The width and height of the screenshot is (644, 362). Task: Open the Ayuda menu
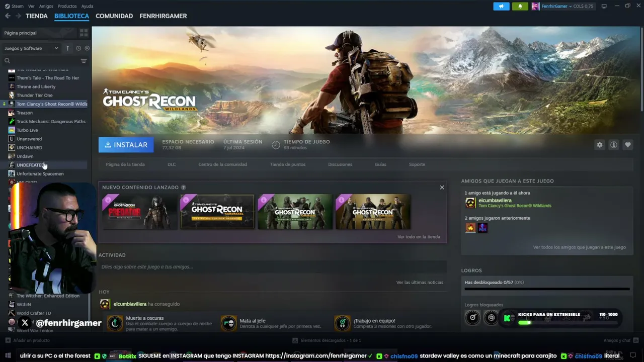[87, 6]
